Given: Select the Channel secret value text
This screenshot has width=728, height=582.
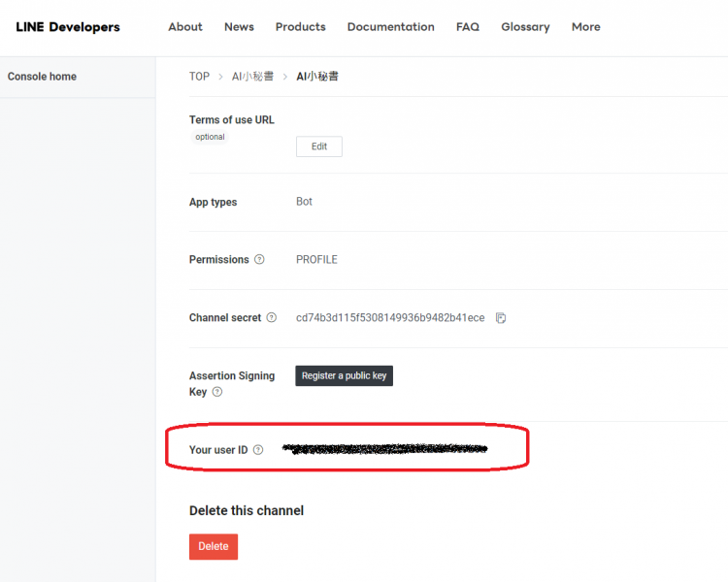Looking at the screenshot, I should (389, 318).
